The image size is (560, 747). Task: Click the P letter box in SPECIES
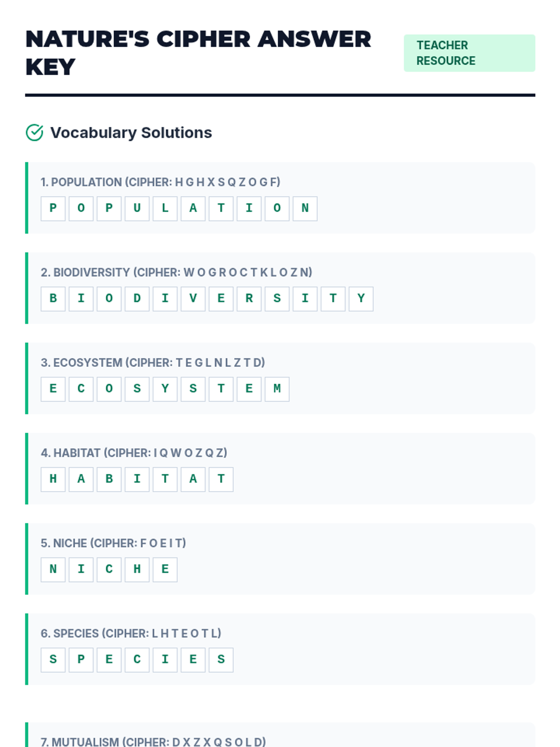pos(81,659)
